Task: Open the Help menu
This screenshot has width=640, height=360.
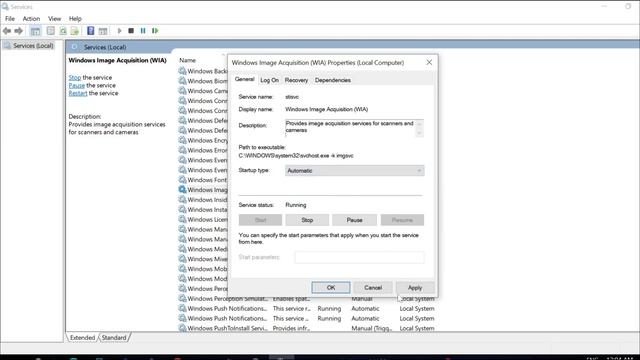Action: click(x=75, y=19)
